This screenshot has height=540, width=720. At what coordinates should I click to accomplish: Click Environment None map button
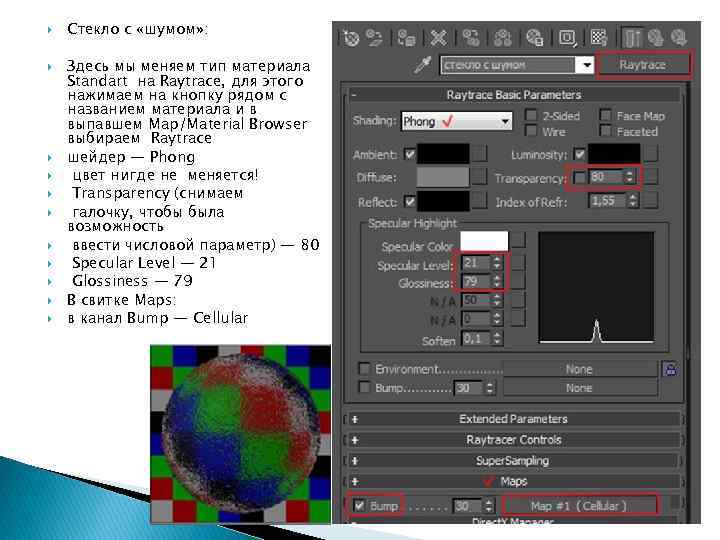point(579,369)
